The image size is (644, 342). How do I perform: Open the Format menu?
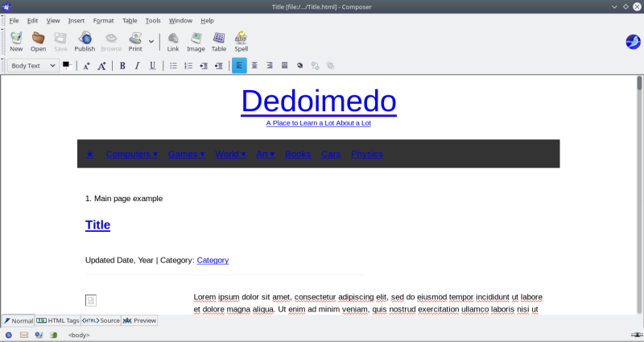click(x=103, y=20)
